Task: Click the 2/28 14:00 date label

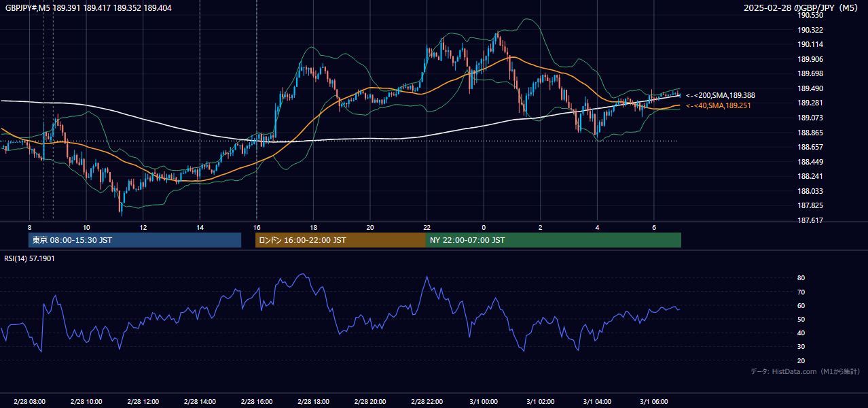Action: coord(200,401)
